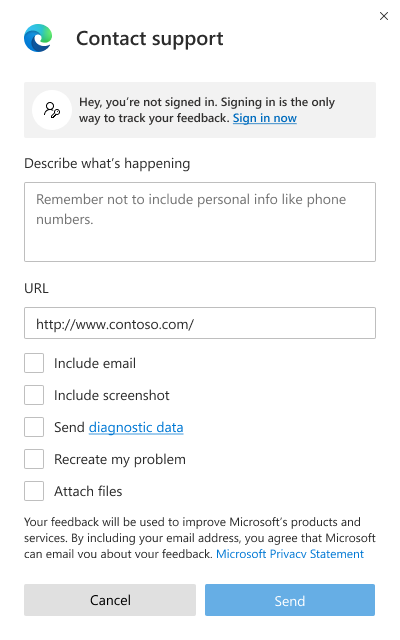Focus the Describe what's happening text box
Image resolution: width=400 pixels, height=640 pixels.
(200, 222)
